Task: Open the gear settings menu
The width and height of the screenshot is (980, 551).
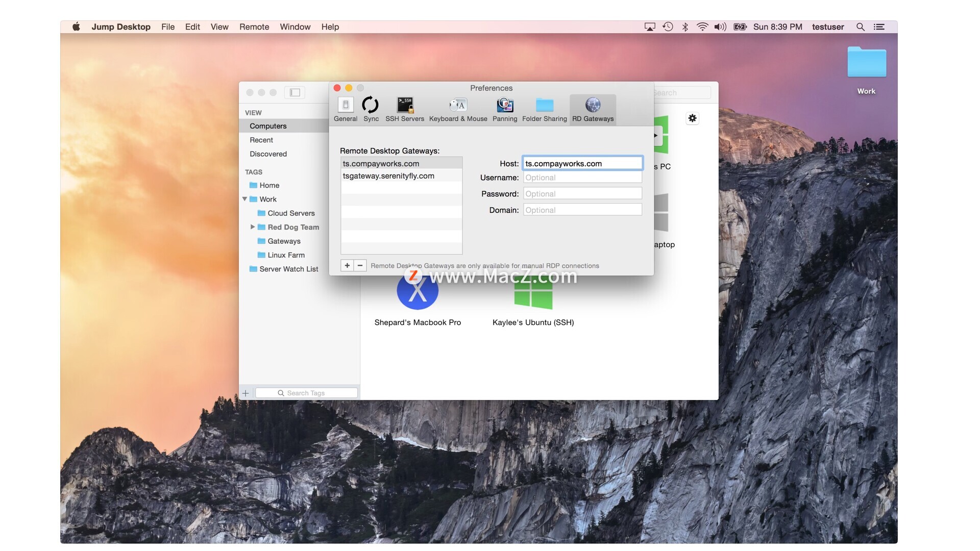Action: click(x=692, y=118)
